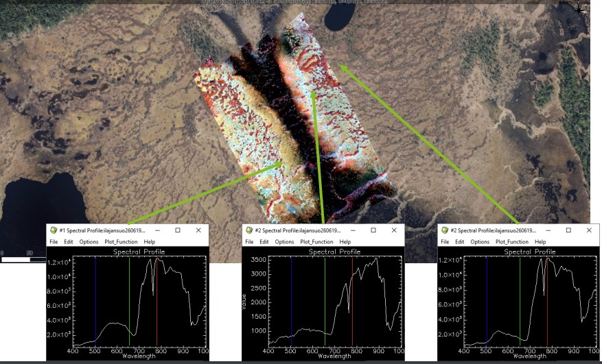Click the ENVI icon in #1 Spectral Profile title bar
The height and width of the screenshot is (364, 602).
point(53,230)
